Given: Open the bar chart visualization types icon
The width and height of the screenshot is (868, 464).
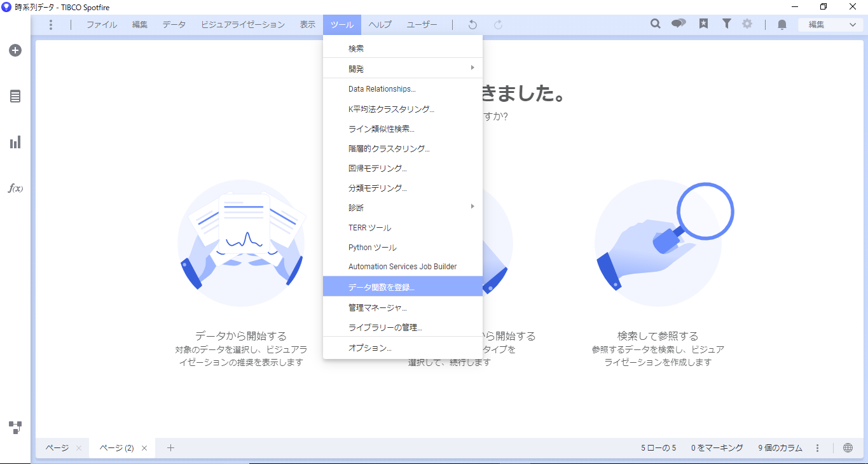Looking at the screenshot, I should pyautogui.click(x=15, y=142).
